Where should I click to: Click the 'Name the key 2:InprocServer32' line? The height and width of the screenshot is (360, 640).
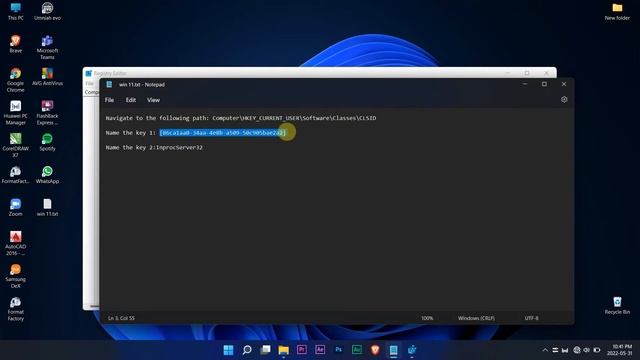pos(154,147)
